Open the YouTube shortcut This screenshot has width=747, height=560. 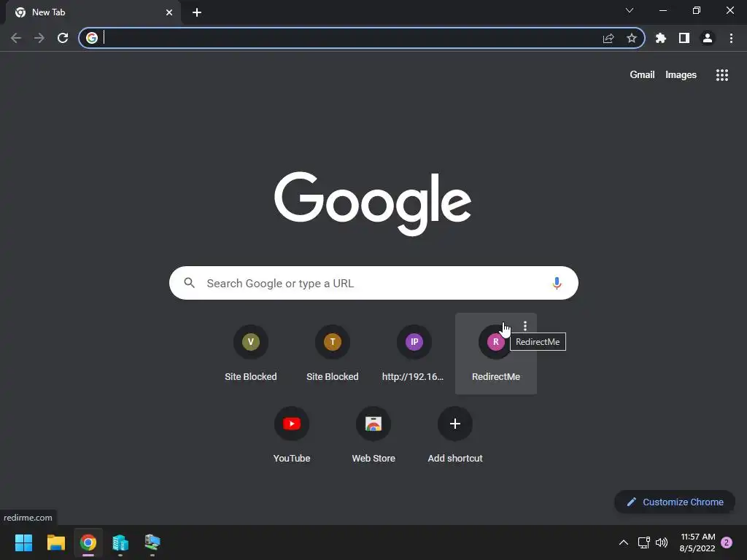pos(292,436)
